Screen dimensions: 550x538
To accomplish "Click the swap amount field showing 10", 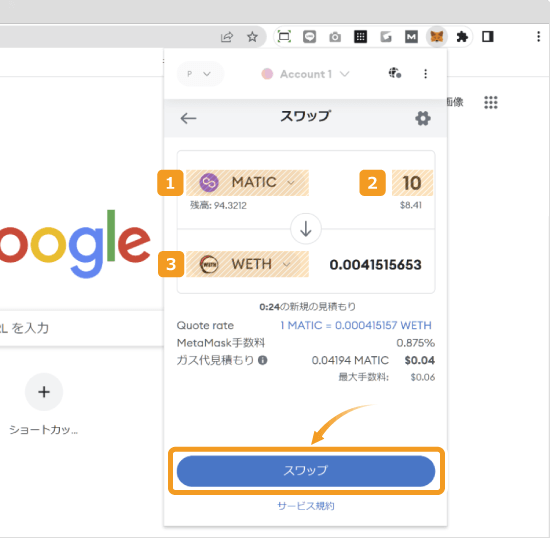I will [412, 183].
